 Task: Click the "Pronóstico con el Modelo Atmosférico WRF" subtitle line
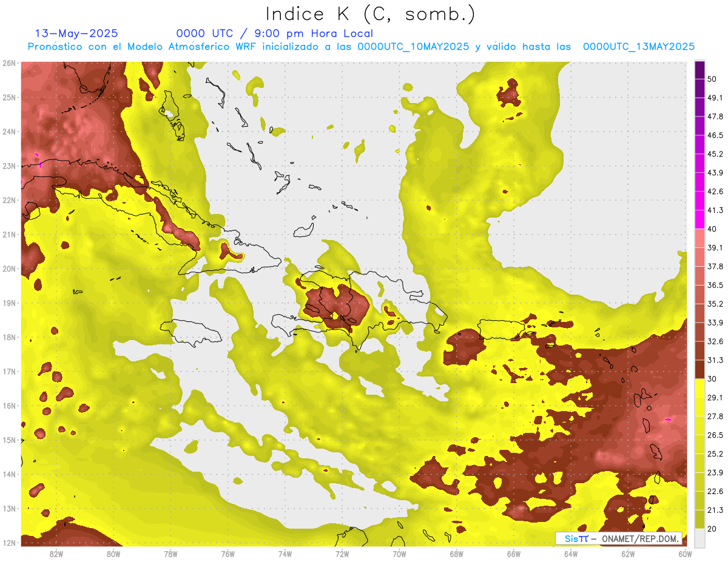coord(361,46)
